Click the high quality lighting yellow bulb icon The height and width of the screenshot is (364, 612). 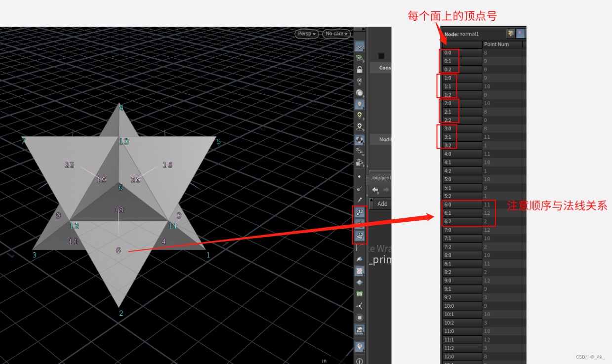pos(360,116)
